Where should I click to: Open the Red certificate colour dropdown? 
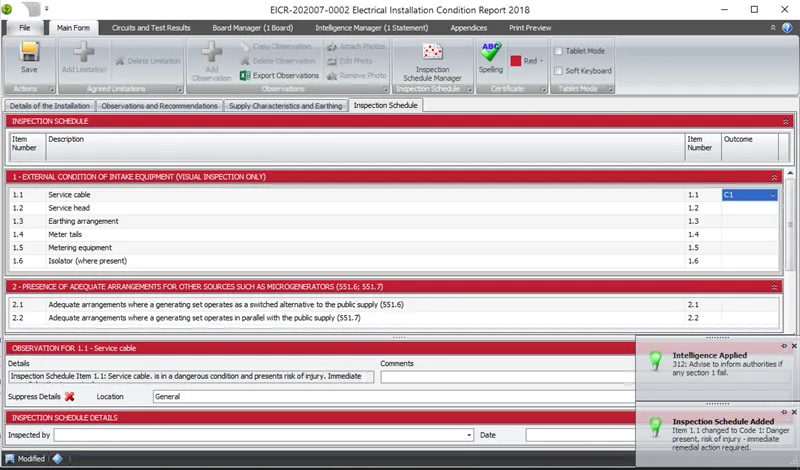pos(541,61)
